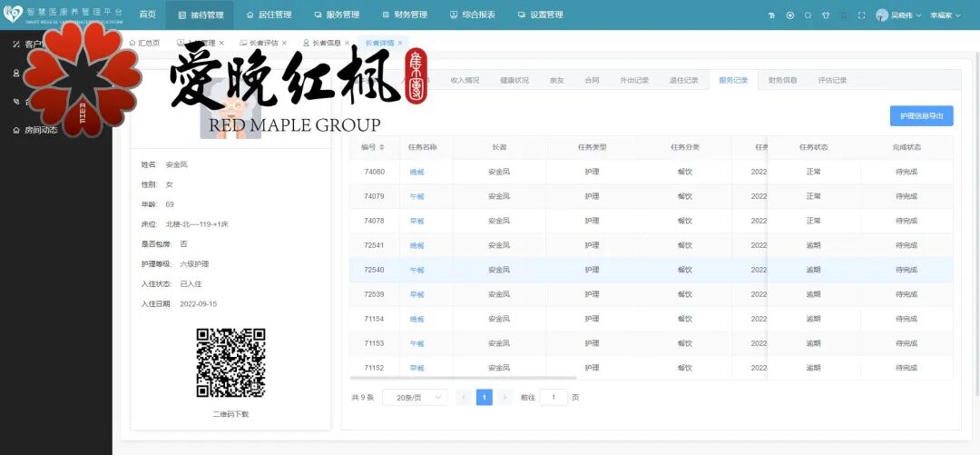The height and width of the screenshot is (455, 980).
Task: Switch to the 收入情况 detail tab
Action: pyautogui.click(x=465, y=80)
